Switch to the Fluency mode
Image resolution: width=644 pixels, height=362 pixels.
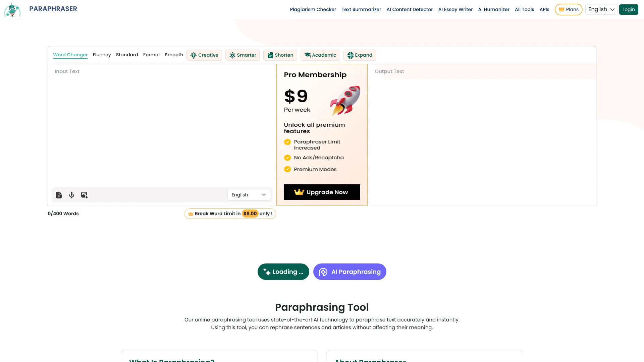point(102,55)
